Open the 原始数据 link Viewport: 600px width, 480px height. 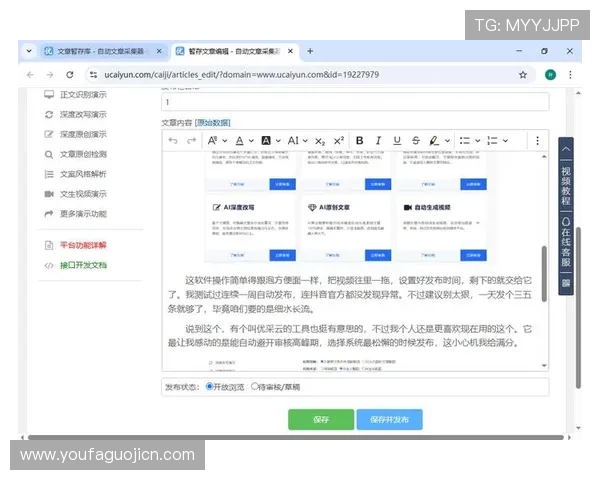pyautogui.click(x=213, y=123)
